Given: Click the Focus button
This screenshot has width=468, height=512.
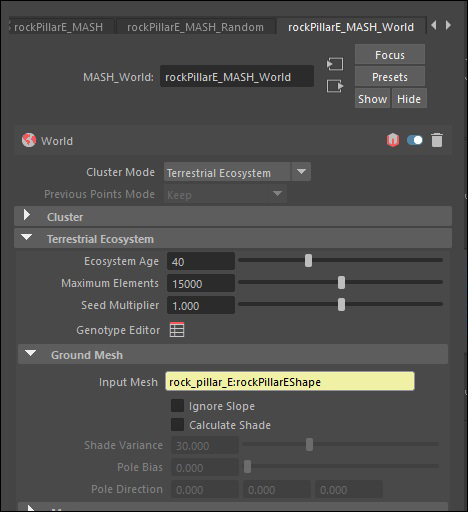Looking at the screenshot, I should pos(390,55).
